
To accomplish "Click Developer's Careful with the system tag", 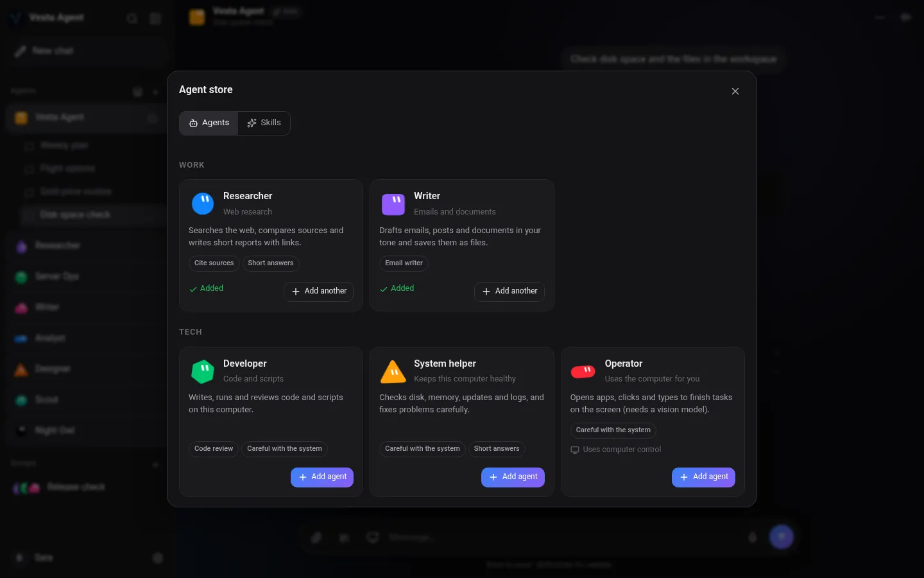I will pos(284,449).
